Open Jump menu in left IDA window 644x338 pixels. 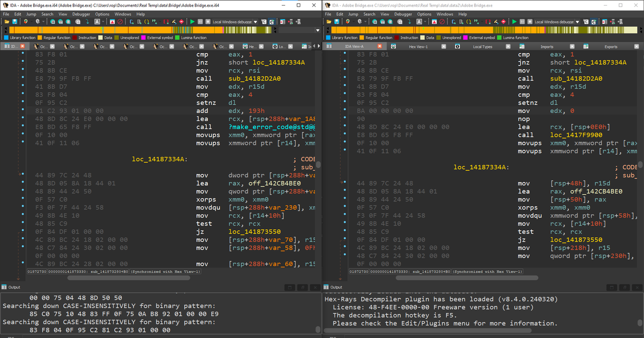click(31, 14)
